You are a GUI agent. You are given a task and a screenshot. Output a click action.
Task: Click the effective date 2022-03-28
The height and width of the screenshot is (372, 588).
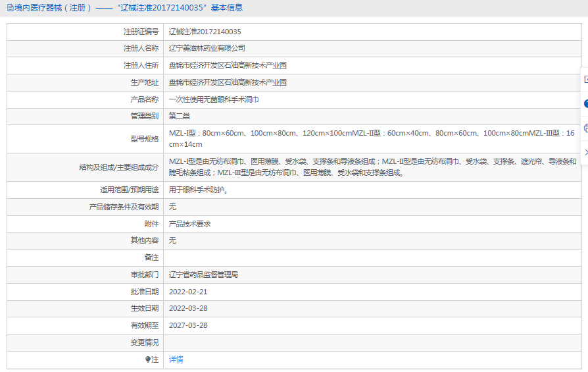(x=187, y=308)
